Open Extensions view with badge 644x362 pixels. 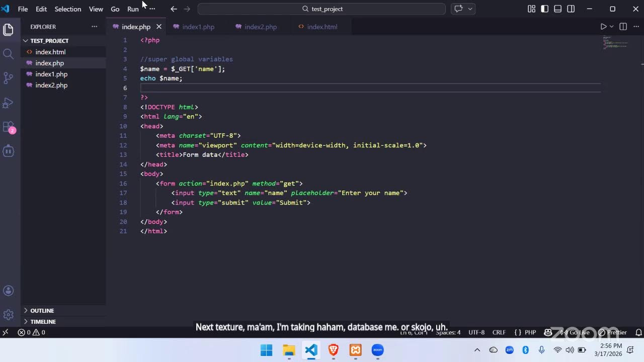[x=8, y=126]
